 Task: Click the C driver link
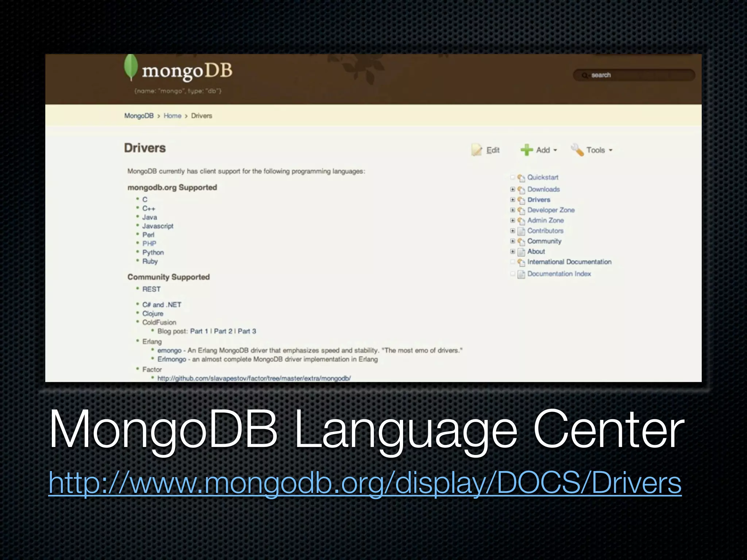tap(145, 199)
